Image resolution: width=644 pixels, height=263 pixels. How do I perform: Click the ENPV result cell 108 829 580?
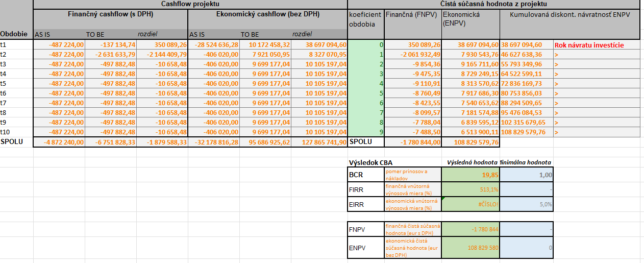pyautogui.click(x=470, y=247)
